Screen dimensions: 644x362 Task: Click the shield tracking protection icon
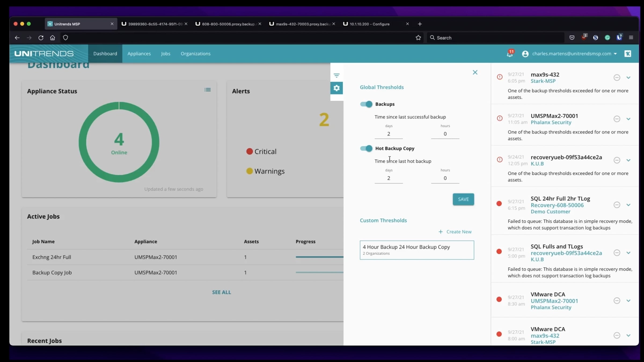[65, 38]
